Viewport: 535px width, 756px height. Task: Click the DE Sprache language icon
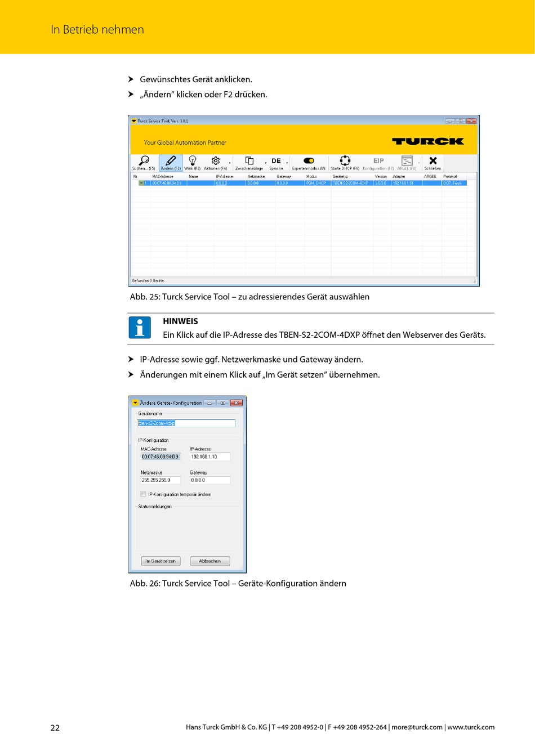pyautogui.click(x=276, y=161)
